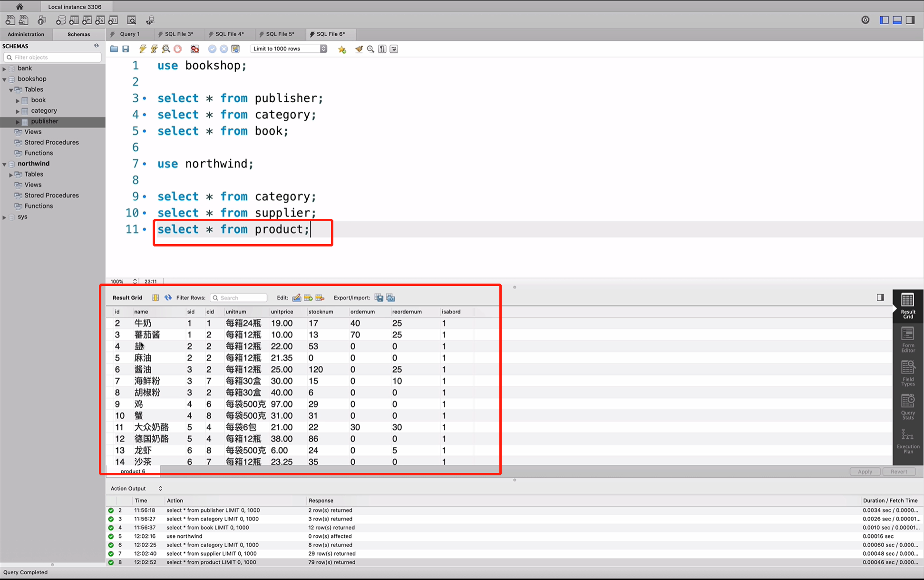The width and height of the screenshot is (924, 580).
Task: Reconnect to DBMS icon
Action: 150,20
